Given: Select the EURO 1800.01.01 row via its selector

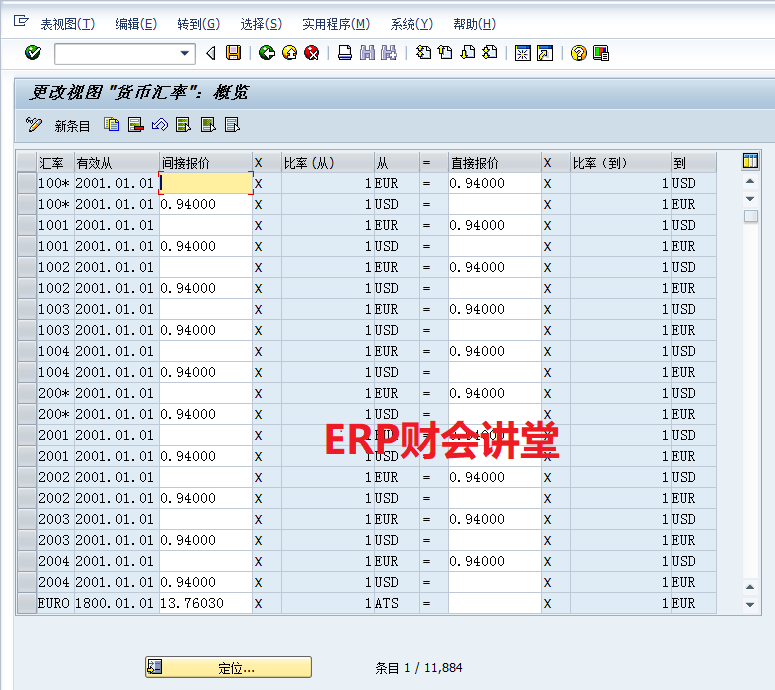Looking at the screenshot, I should tap(26, 604).
